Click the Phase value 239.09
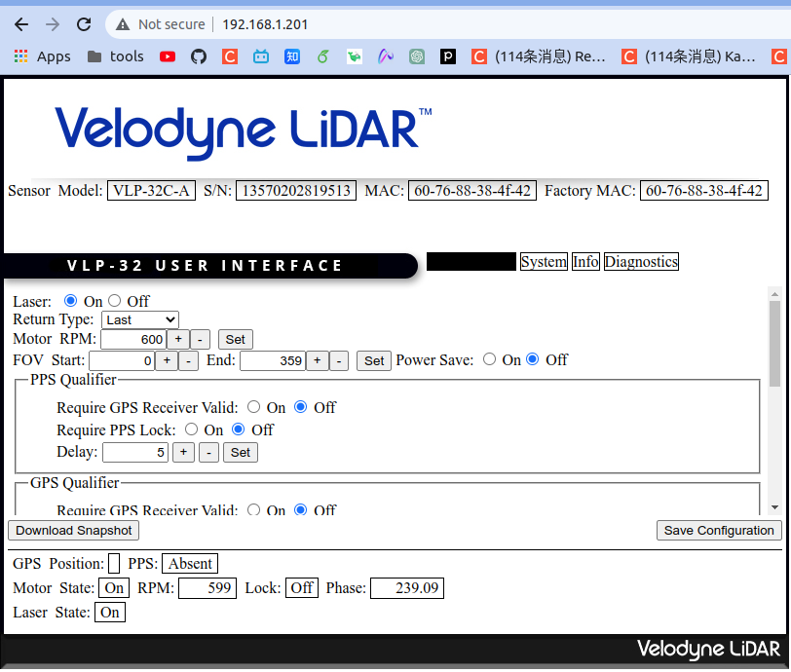 click(407, 588)
